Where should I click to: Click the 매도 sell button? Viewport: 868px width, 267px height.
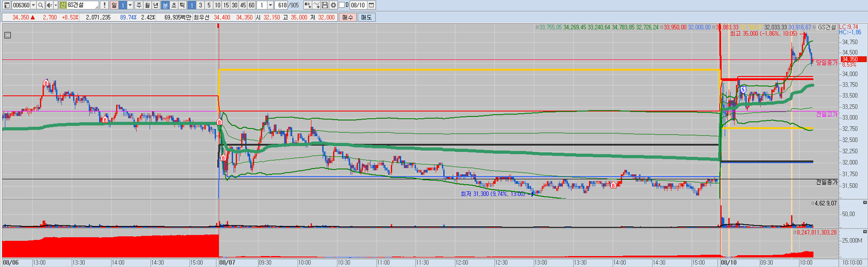click(x=366, y=17)
